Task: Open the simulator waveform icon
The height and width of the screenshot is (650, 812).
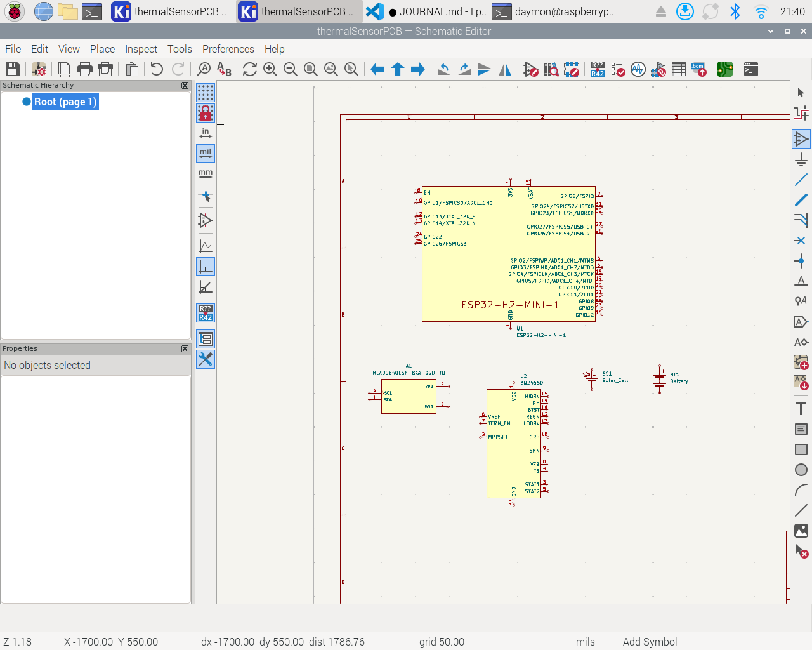Action: 638,69
